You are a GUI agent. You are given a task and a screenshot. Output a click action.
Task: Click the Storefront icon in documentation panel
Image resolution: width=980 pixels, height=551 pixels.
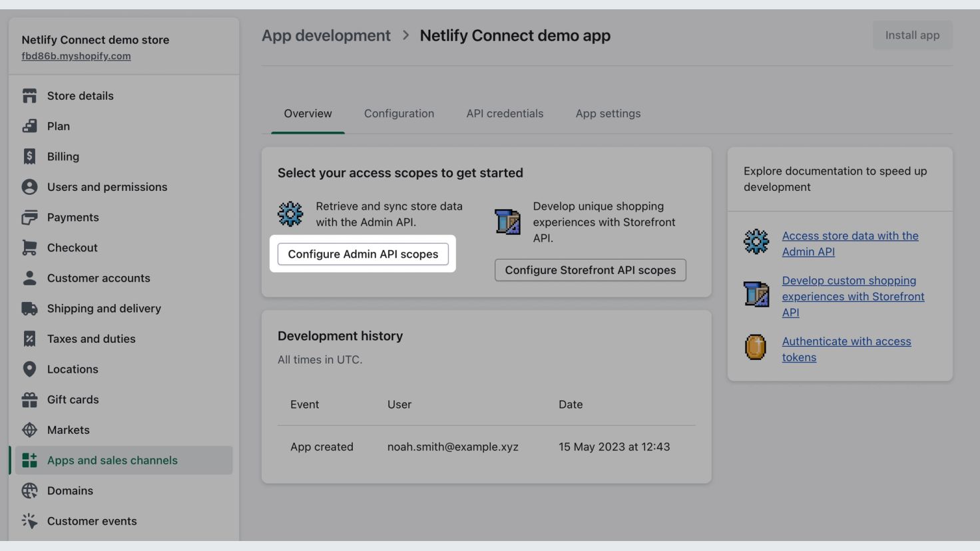point(756,294)
